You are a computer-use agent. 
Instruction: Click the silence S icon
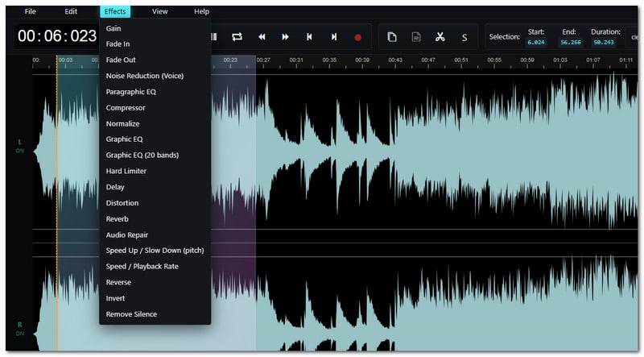(x=464, y=37)
